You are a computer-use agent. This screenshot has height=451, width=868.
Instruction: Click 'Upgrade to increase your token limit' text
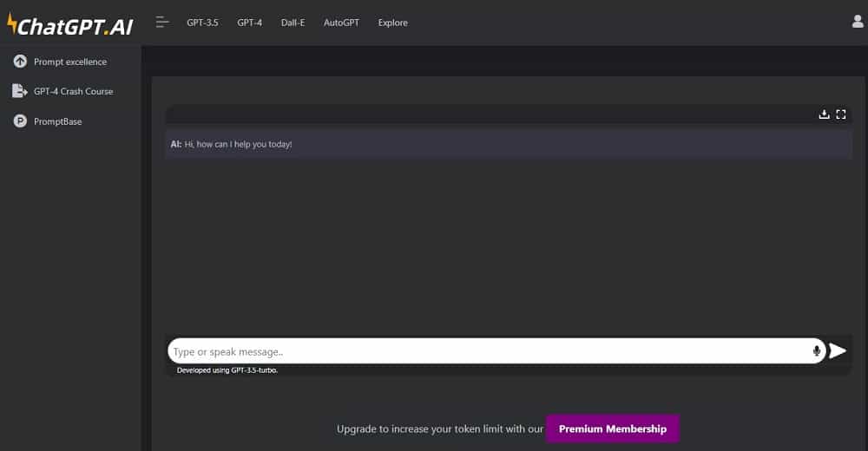tap(440, 428)
